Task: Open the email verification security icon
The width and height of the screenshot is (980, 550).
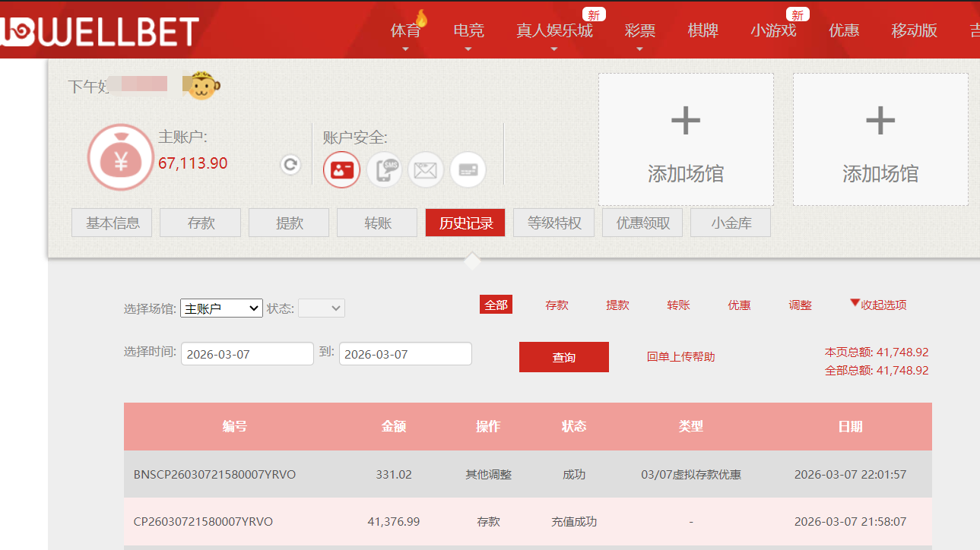Action: click(426, 169)
